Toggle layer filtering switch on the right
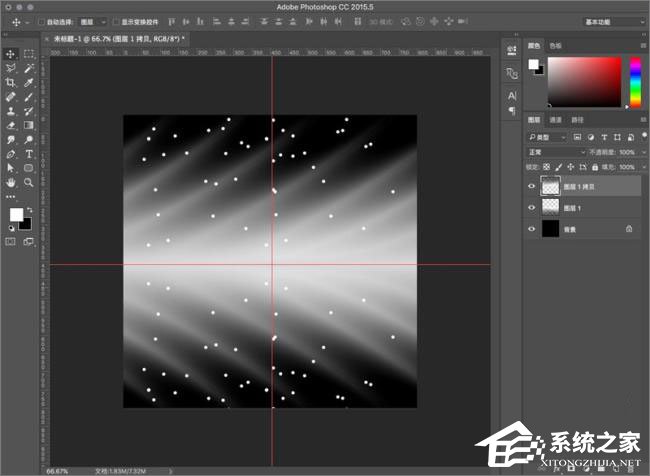Viewport: 650px width, 476px height. tap(644, 136)
